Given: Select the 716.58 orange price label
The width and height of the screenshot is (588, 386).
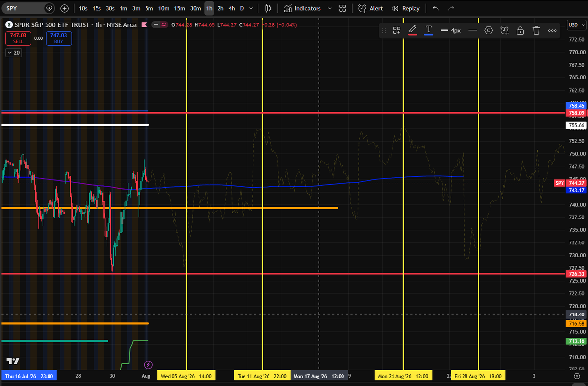Looking at the screenshot, I should click(x=576, y=324).
